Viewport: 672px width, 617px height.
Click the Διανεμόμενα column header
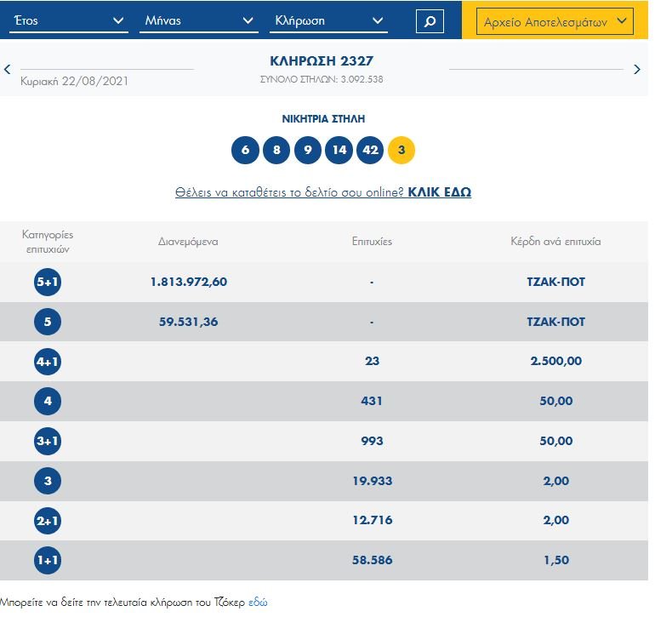188,242
